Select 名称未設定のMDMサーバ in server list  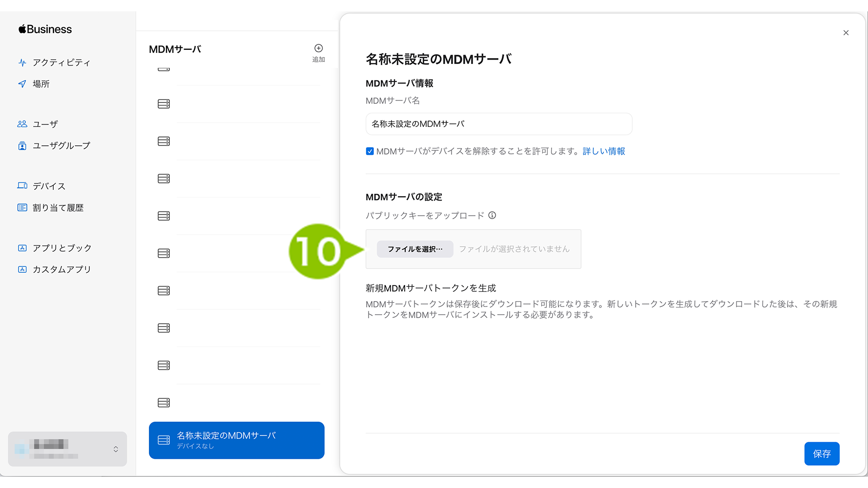237,440
